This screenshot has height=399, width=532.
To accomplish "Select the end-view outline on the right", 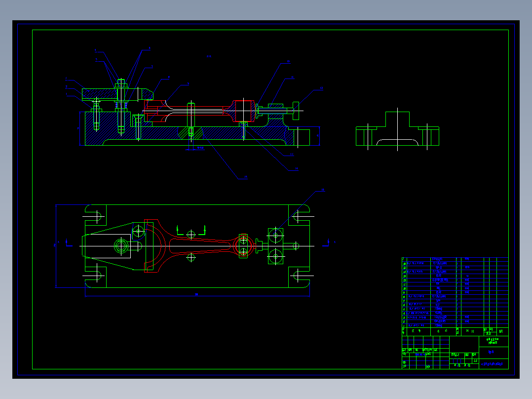I will tap(397, 129).
